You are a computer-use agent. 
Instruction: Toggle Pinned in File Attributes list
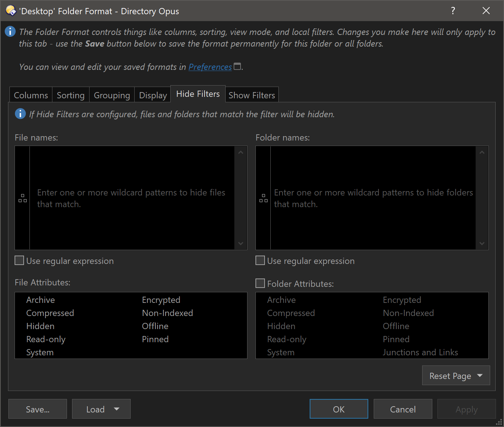pyautogui.click(x=155, y=339)
